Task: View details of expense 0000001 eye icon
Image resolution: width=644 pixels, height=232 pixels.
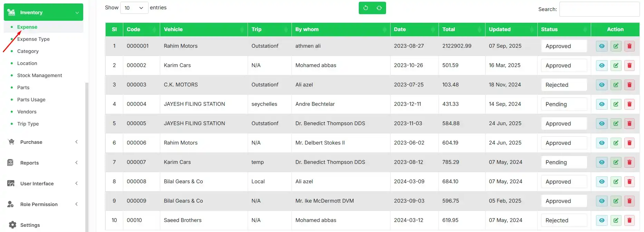Action: click(x=602, y=46)
